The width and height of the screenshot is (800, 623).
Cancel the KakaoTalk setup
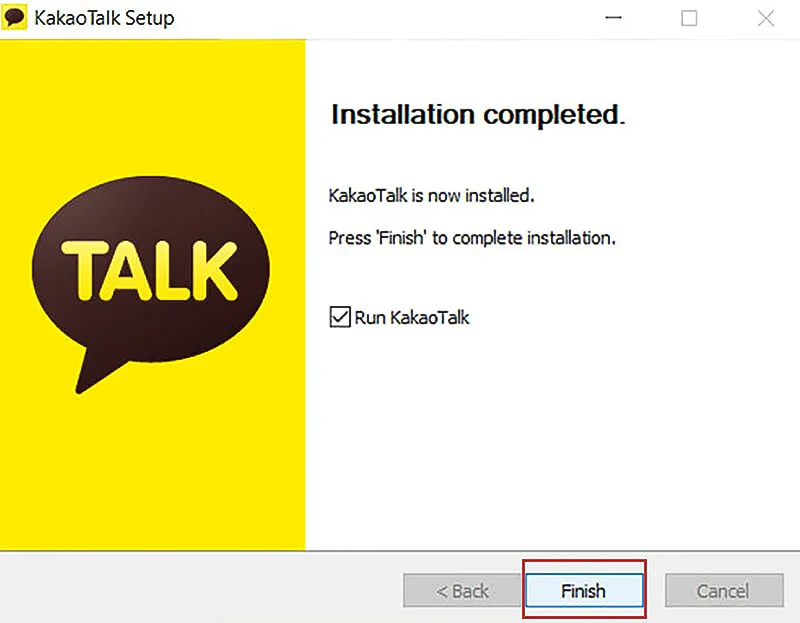click(722, 591)
